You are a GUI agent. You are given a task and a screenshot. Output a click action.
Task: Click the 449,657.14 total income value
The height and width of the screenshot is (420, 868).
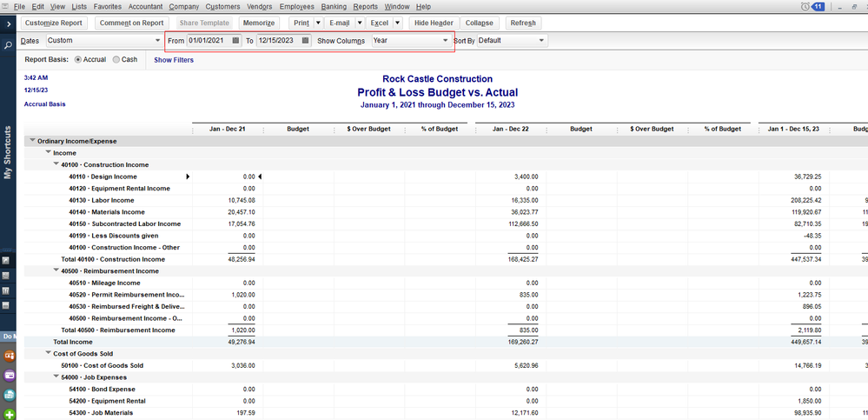[x=805, y=342]
